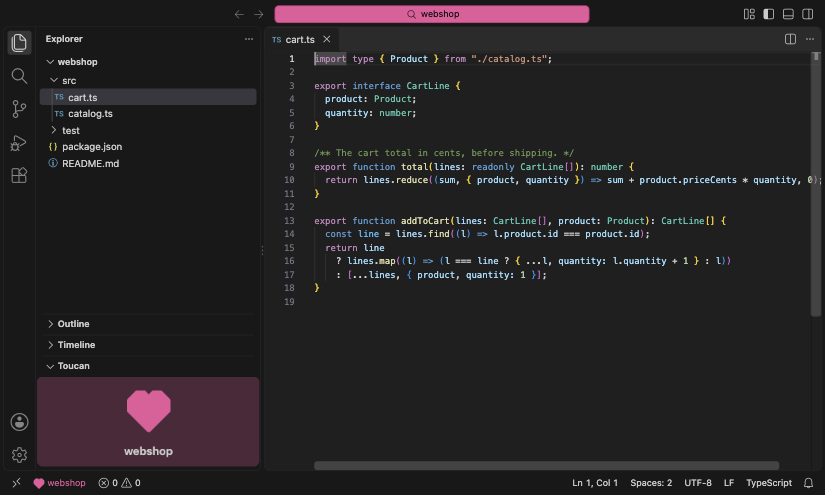
Task: Change indentation via Spaces: 2
Action: (x=651, y=483)
